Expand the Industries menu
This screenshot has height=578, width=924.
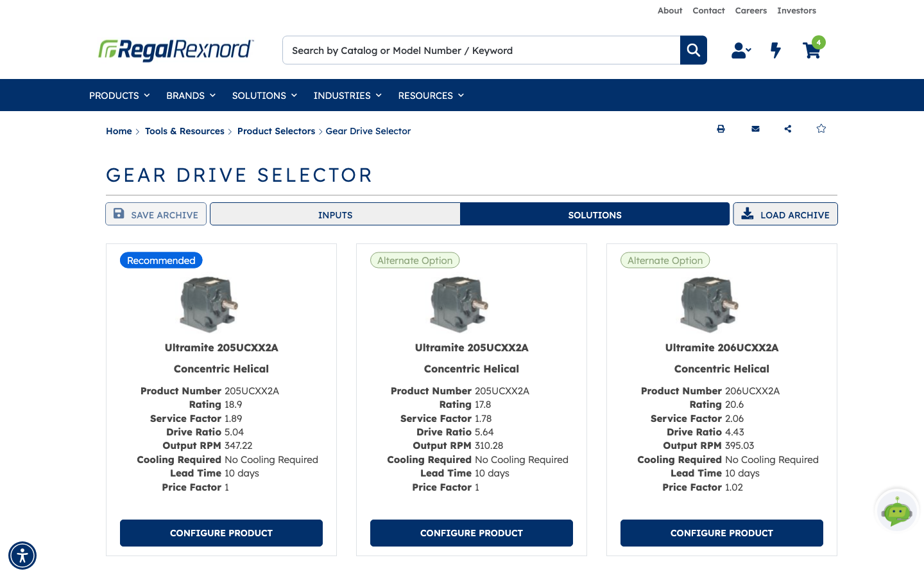coord(347,96)
